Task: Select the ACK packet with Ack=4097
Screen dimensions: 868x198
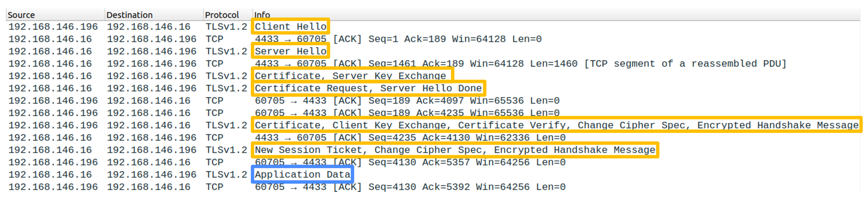Action: [407, 101]
